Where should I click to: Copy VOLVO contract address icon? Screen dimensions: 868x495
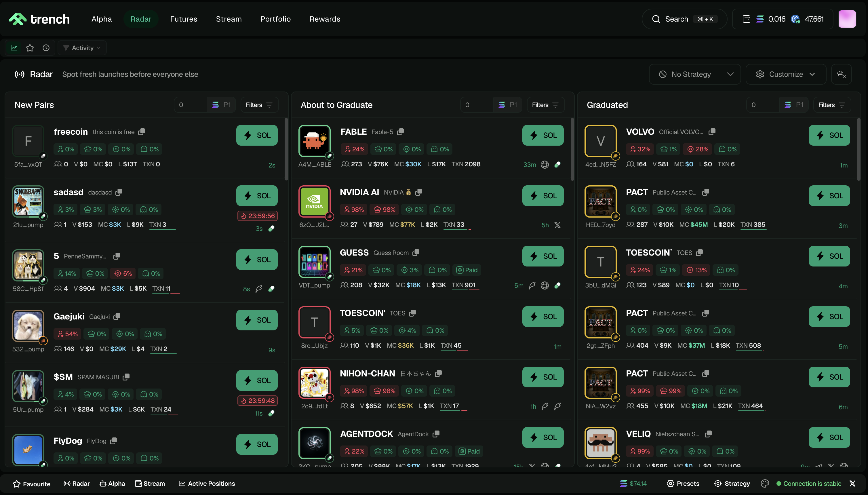[x=712, y=132]
